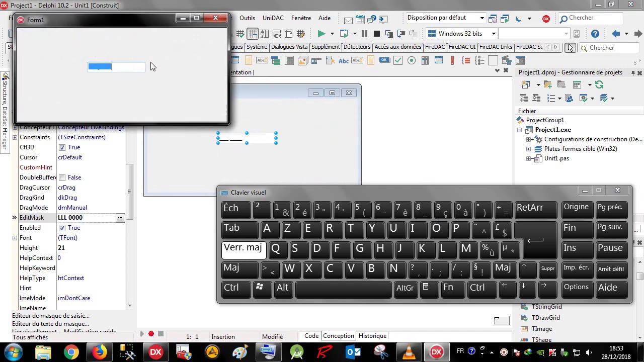Click the Add new project icon in the project manager
This screenshot has width=644, height=362.
tap(526, 84)
